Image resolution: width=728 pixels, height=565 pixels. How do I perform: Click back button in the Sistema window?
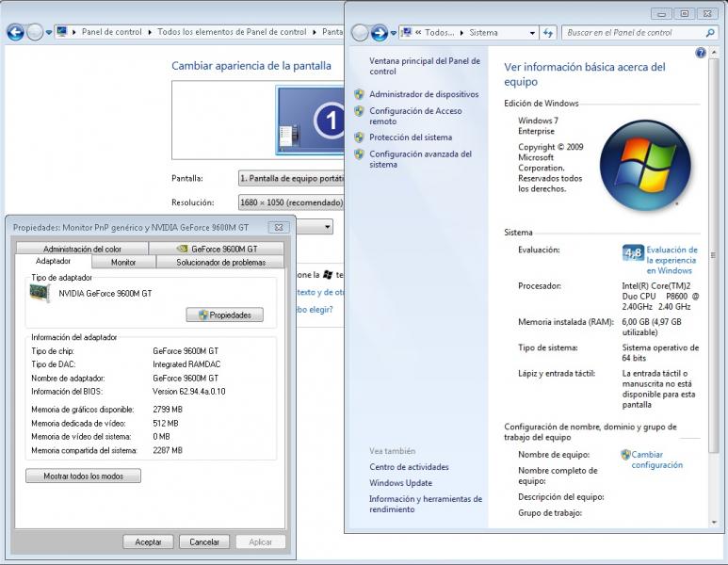pos(360,33)
